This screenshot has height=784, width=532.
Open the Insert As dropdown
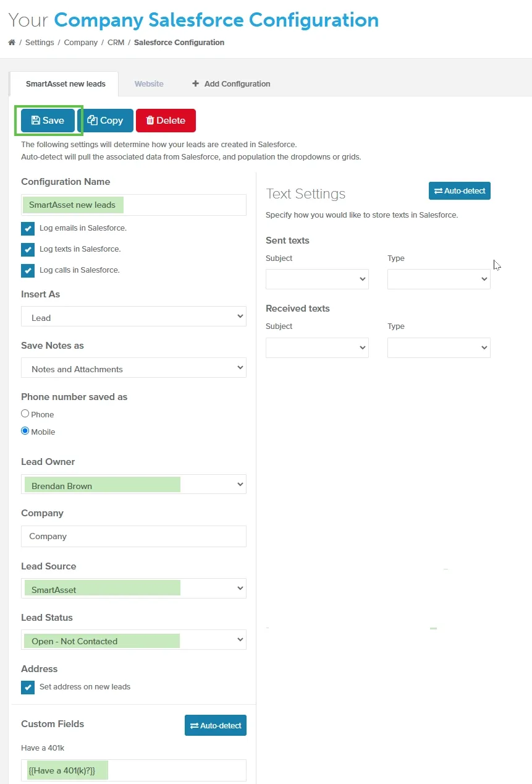click(133, 317)
